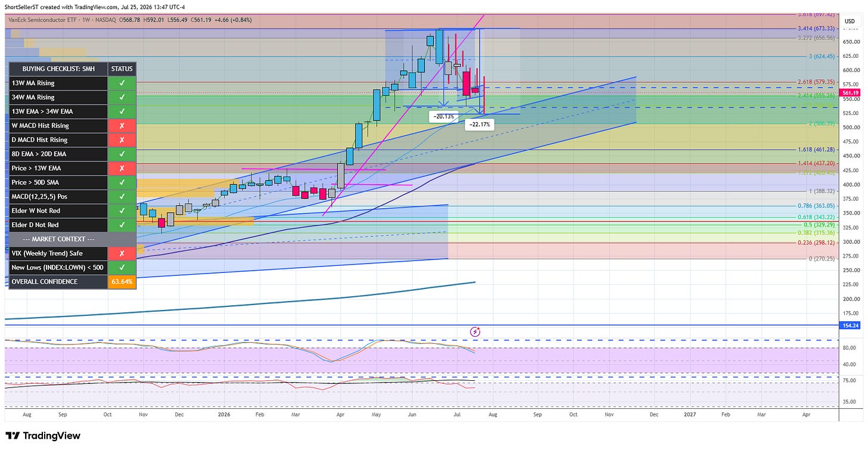
Task: Click the red X for VIX (Weekly Trend) Safe
Action: pyautogui.click(x=122, y=253)
